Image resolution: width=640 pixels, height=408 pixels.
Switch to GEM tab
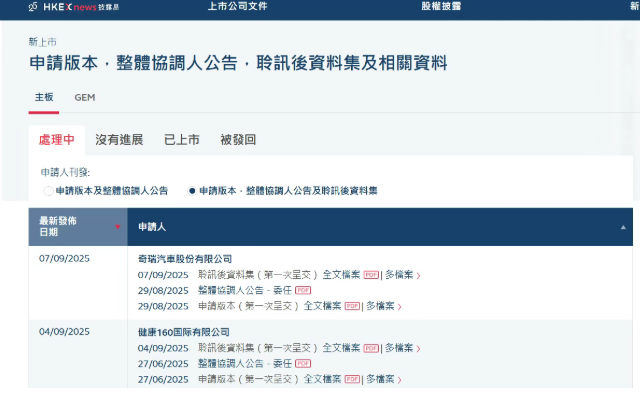point(85,98)
